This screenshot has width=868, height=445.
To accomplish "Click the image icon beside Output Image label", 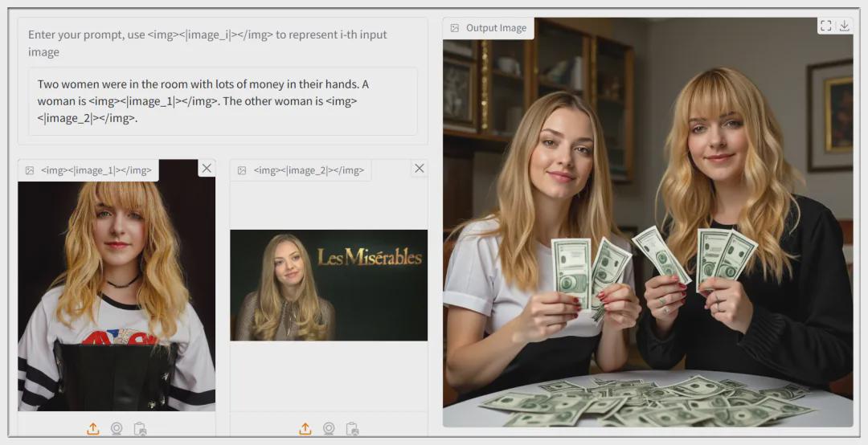I will tap(454, 27).
